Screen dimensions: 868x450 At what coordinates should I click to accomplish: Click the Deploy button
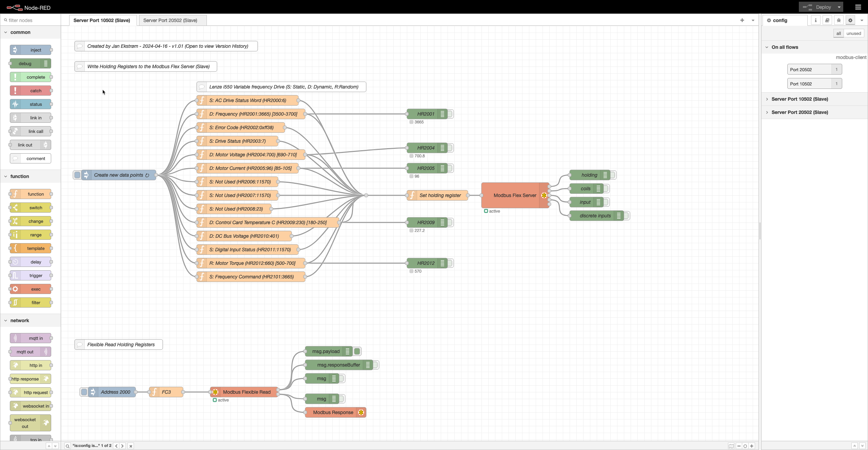point(817,7)
